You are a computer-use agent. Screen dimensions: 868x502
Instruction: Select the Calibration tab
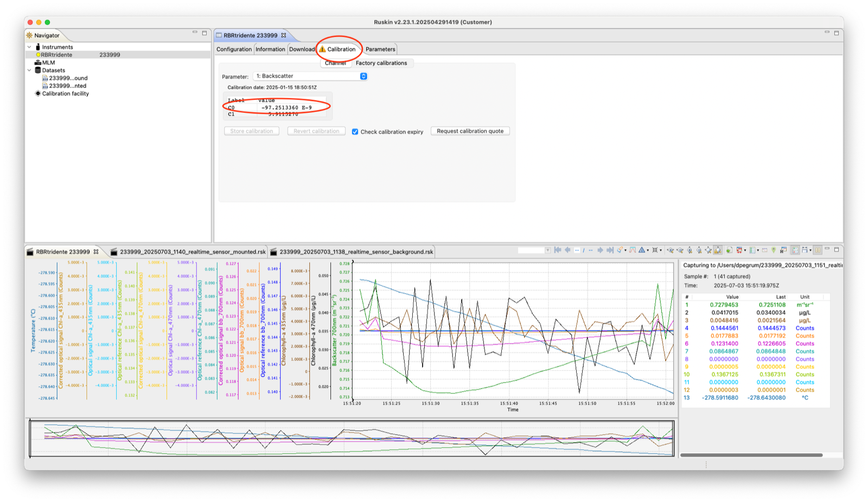[x=341, y=49]
